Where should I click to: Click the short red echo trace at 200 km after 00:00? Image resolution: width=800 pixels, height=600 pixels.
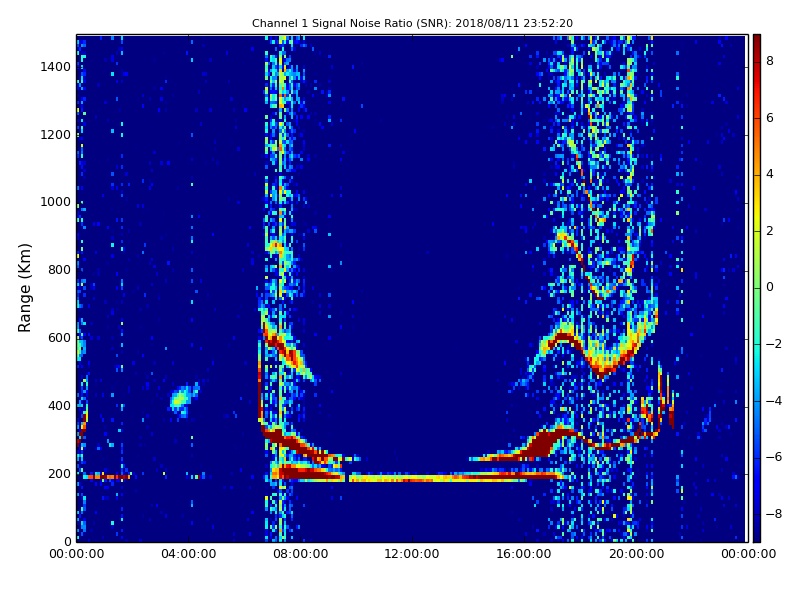tap(107, 477)
